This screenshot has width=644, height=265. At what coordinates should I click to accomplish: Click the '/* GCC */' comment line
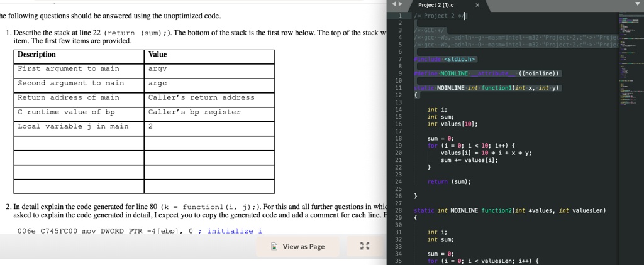tap(430, 30)
